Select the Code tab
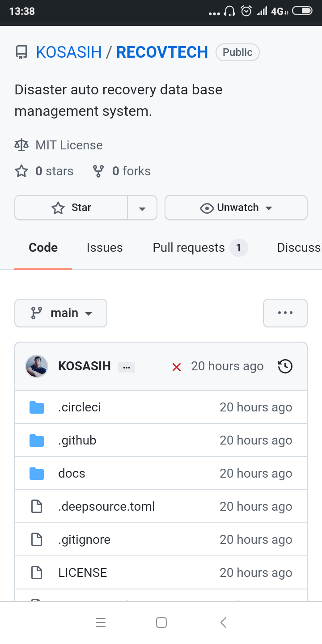 point(43,248)
